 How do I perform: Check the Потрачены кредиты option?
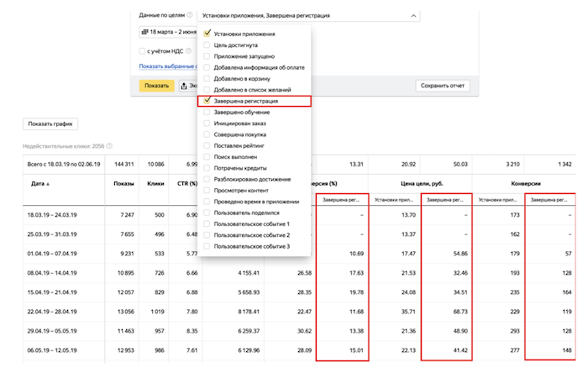pyautogui.click(x=207, y=168)
